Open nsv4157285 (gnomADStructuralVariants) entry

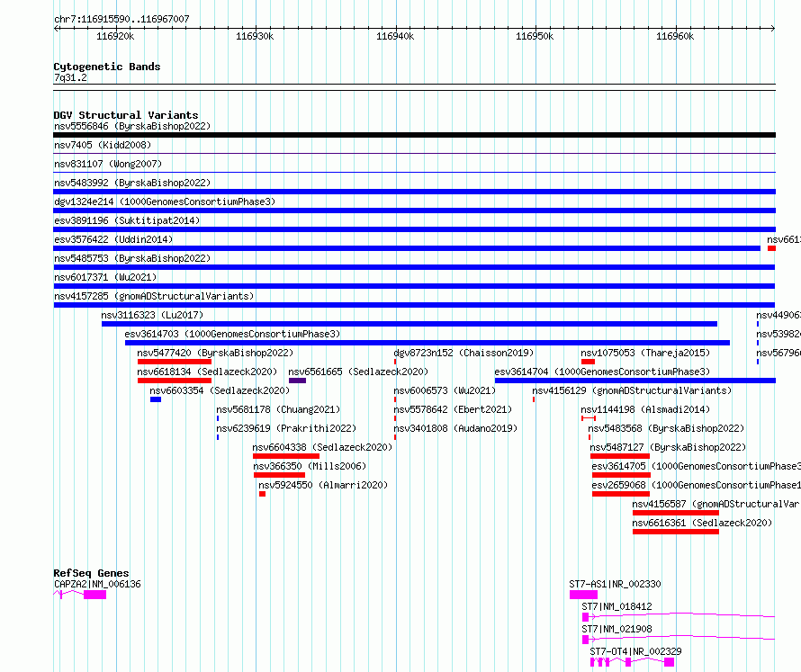pyautogui.click(x=154, y=296)
